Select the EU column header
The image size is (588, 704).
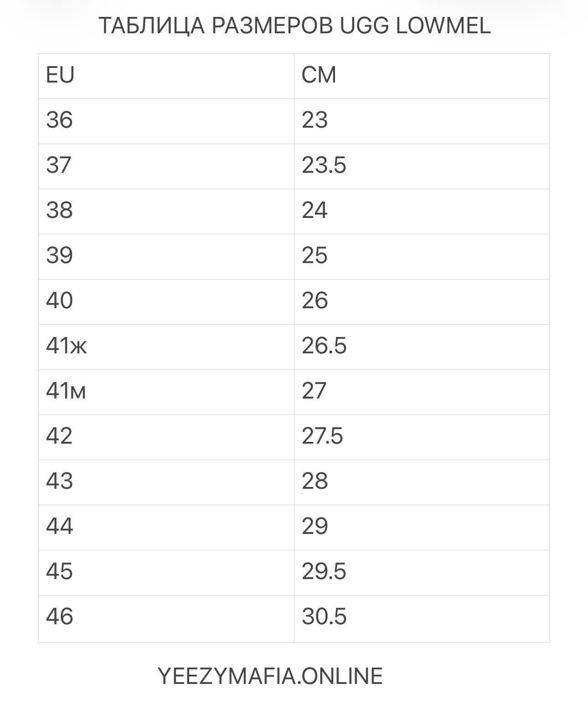pos(60,75)
